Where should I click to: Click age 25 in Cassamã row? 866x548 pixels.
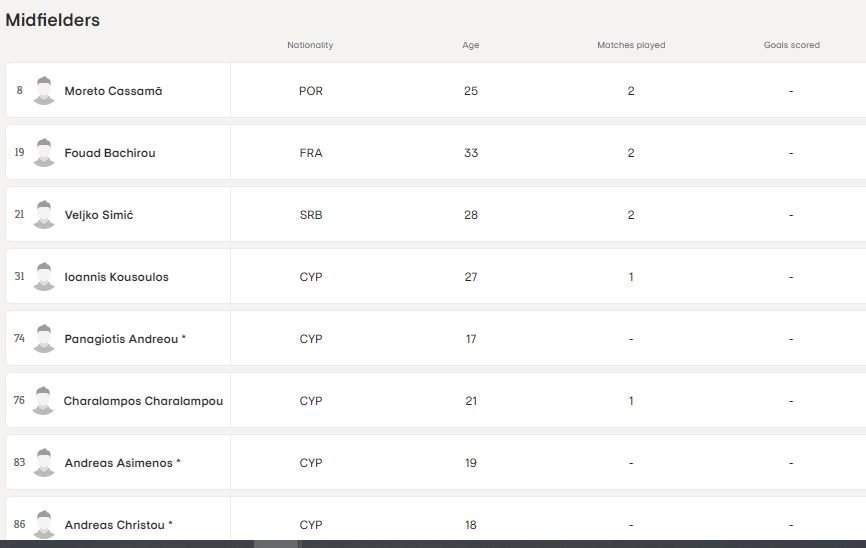coord(471,91)
